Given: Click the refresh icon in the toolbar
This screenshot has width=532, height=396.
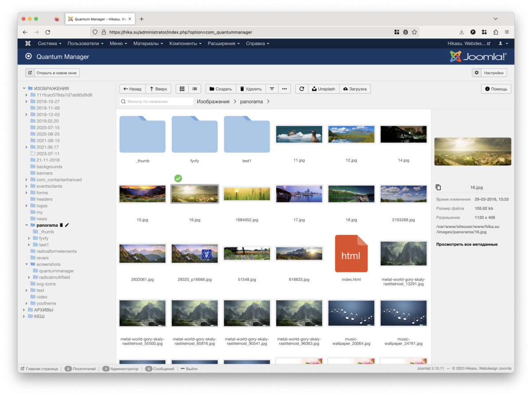Looking at the screenshot, I should [x=301, y=89].
